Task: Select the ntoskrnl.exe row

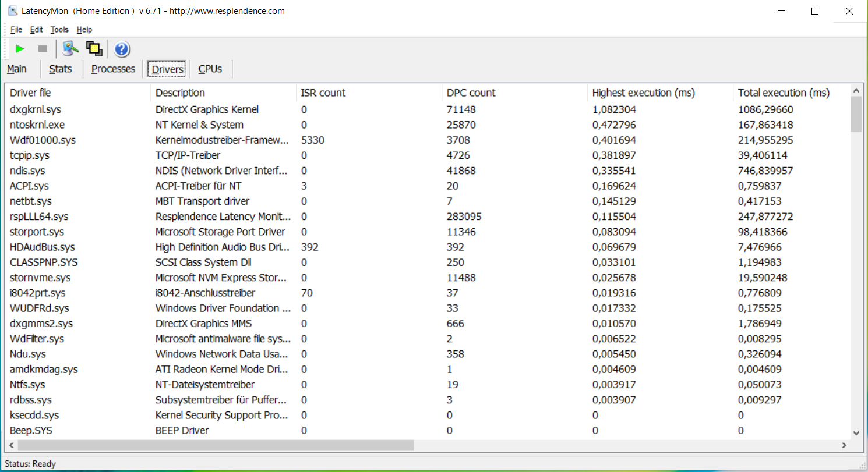Action: pos(428,125)
